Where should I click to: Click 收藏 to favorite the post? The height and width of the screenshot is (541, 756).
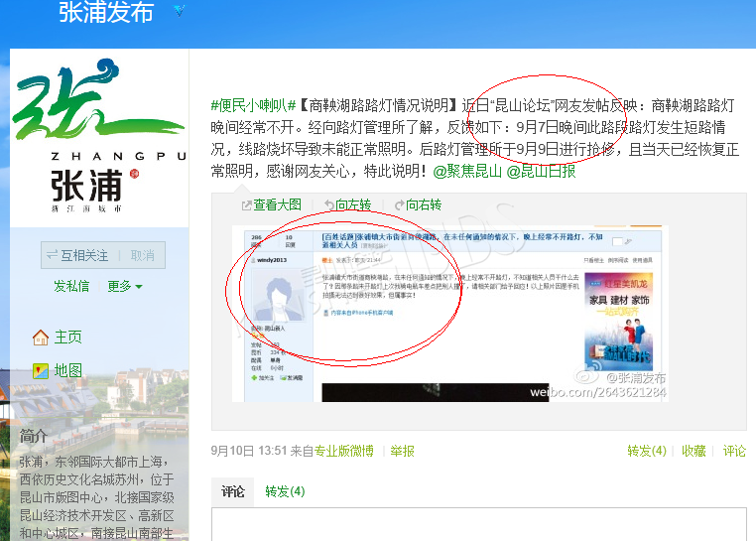[693, 451]
